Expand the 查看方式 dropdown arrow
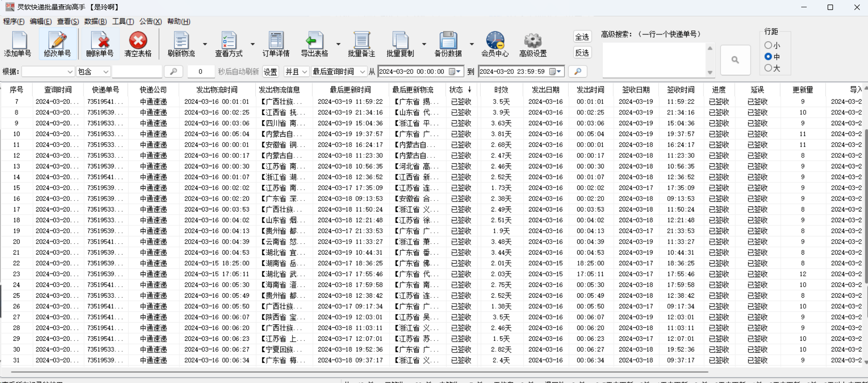The width and height of the screenshot is (868, 383). coord(253,44)
